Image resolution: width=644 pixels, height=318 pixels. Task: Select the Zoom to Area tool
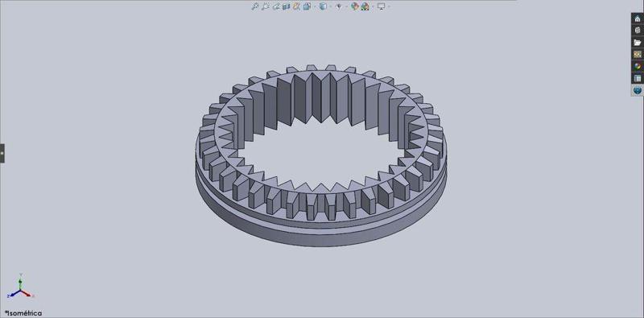coord(266,6)
